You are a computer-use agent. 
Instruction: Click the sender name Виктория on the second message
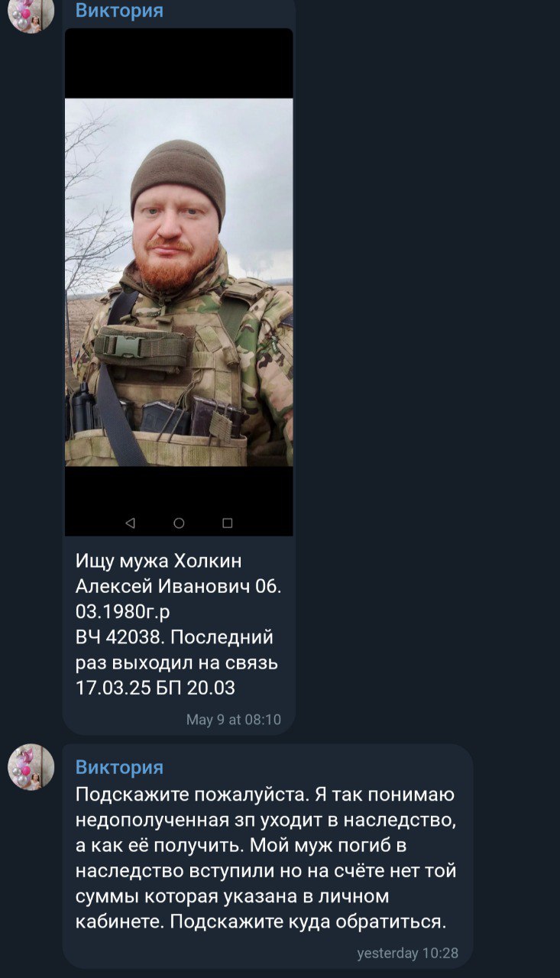coord(119,767)
